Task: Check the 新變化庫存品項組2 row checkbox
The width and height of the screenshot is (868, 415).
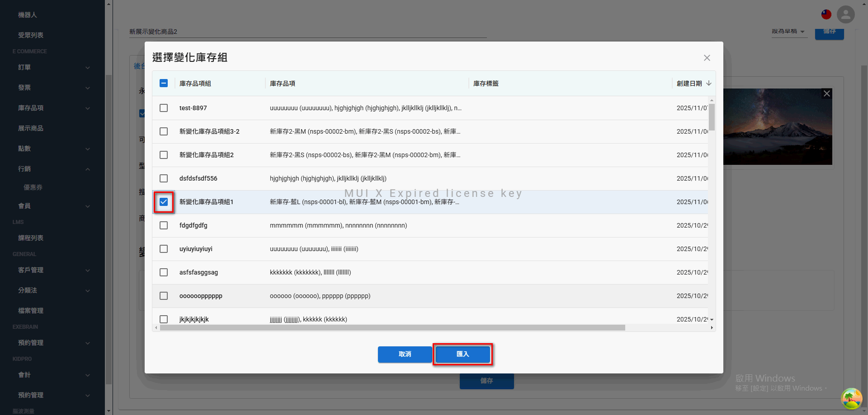Action: [164, 155]
